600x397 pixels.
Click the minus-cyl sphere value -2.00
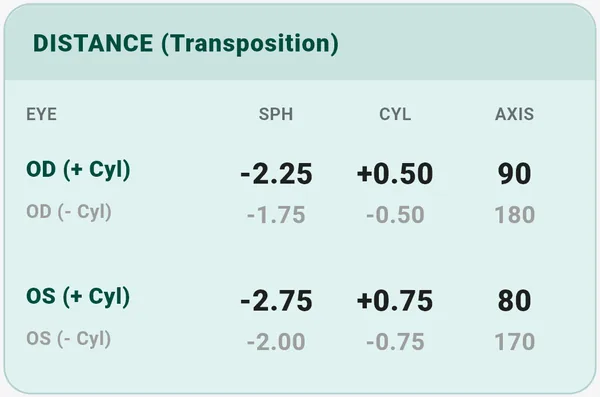(x=276, y=342)
